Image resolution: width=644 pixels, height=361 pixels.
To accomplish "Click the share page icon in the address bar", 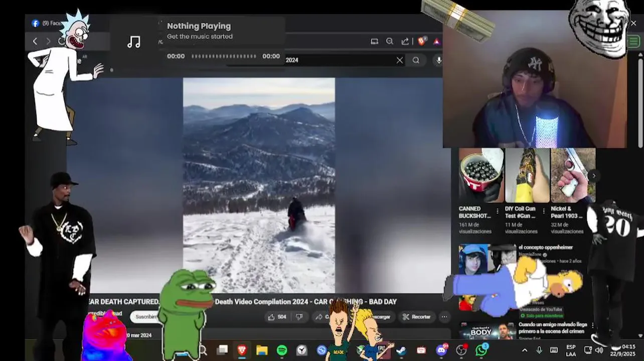I will coord(405,42).
